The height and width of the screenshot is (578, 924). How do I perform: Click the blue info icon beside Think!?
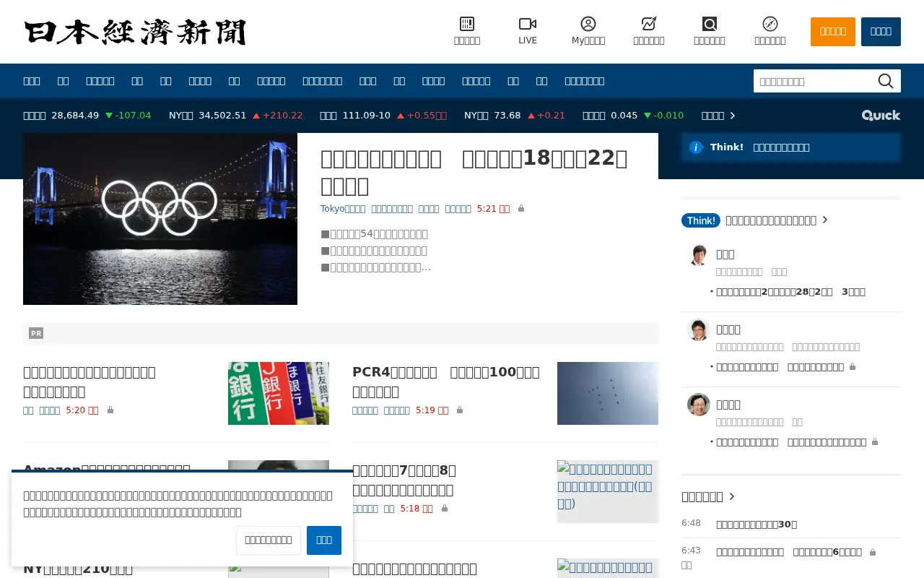696,147
